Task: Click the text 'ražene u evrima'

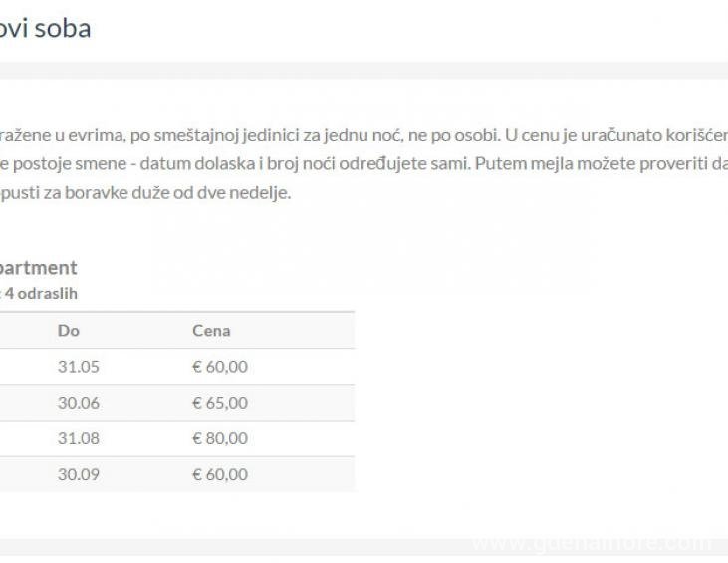Action: tap(54, 135)
